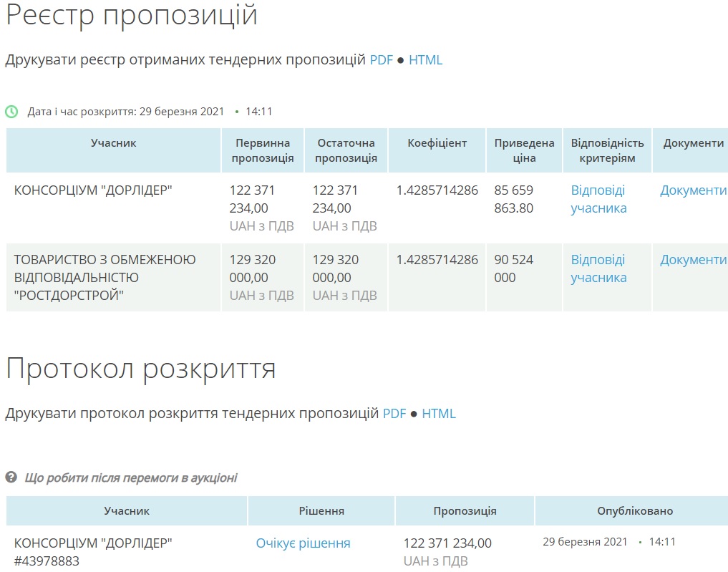Click the 'Протокол розкриття' section heading
The width and height of the screenshot is (728, 572).
point(141,369)
